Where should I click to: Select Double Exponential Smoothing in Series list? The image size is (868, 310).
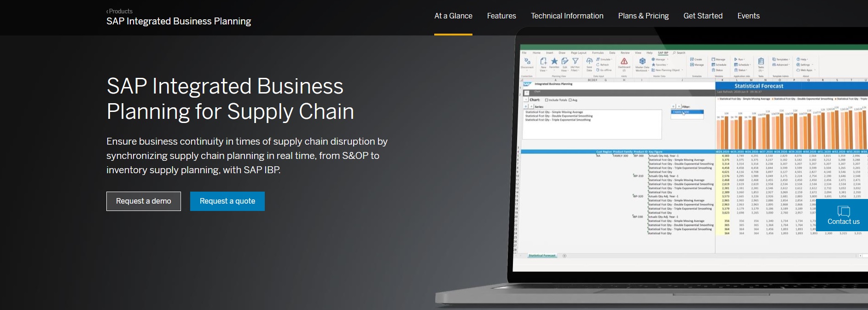pos(559,116)
